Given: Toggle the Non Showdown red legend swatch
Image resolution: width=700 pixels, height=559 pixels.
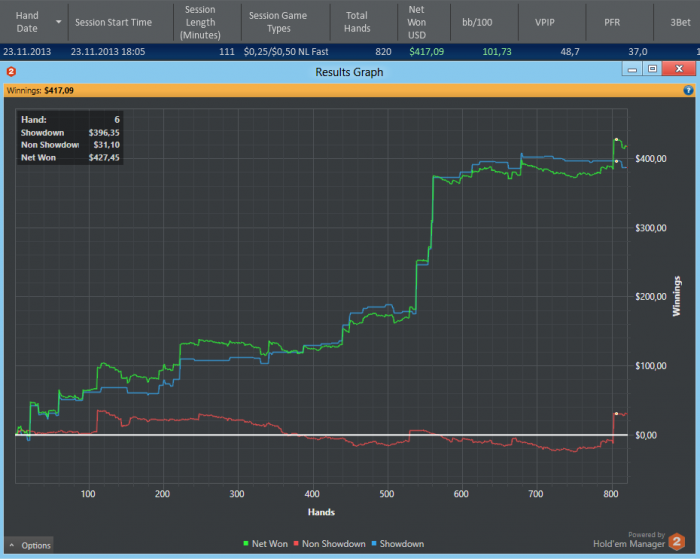Looking at the screenshot, I should click(296, 543).
